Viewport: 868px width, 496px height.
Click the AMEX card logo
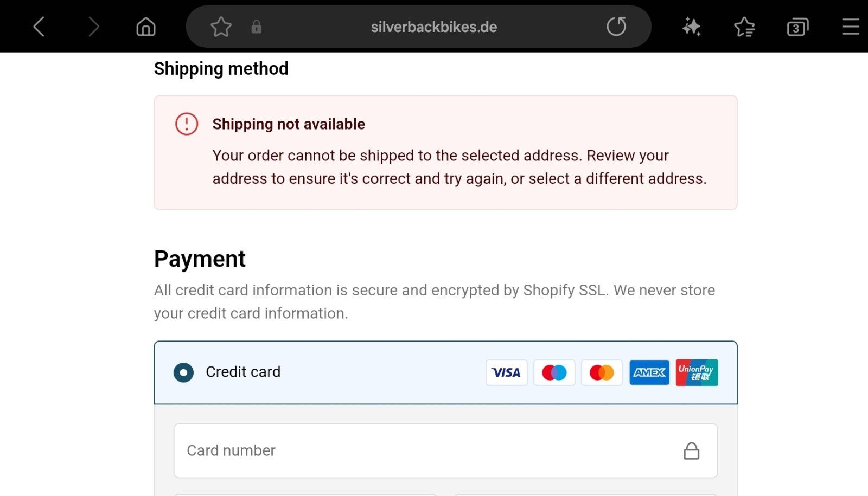649,372
